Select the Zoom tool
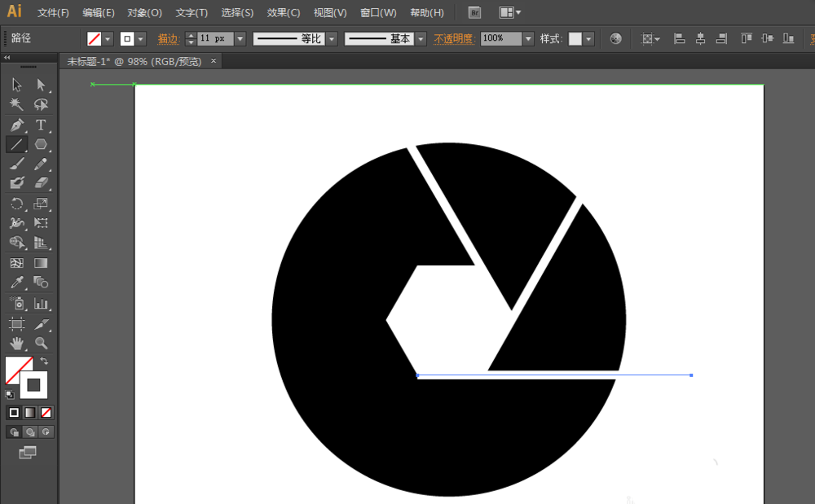This screenshot has width=815, height=504. click(42, 343)
